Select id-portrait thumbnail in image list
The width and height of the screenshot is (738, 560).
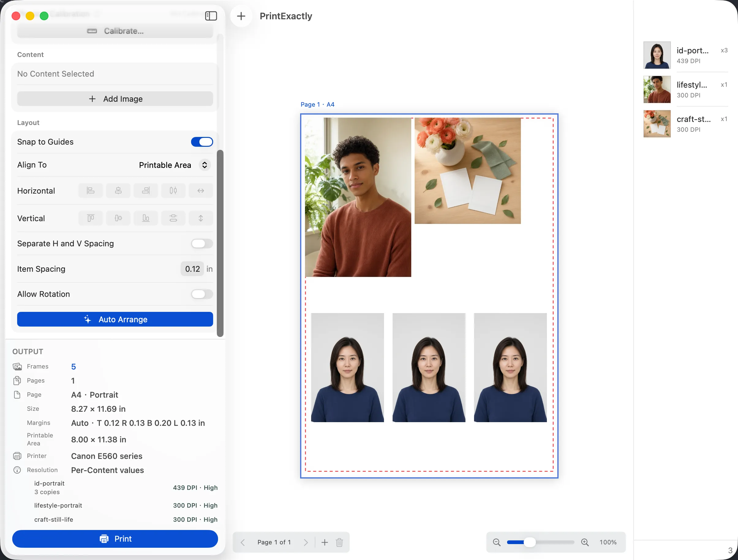tap(657, 55)
